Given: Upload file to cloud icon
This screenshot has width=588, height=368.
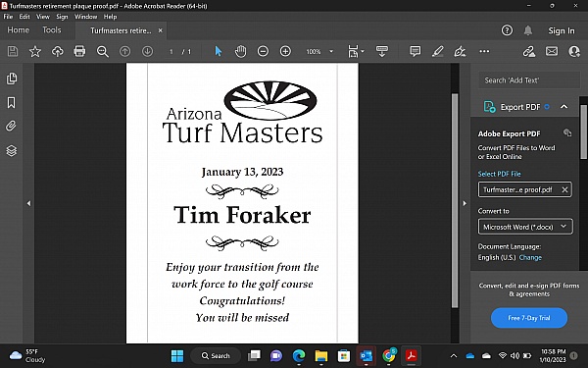Looking at the screenshot, I should (58, 51).
